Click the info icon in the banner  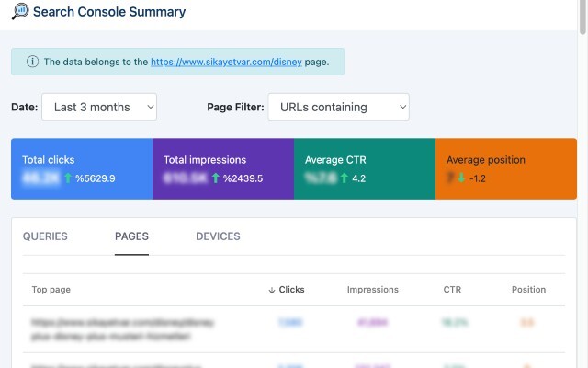[x=32, y=62]
